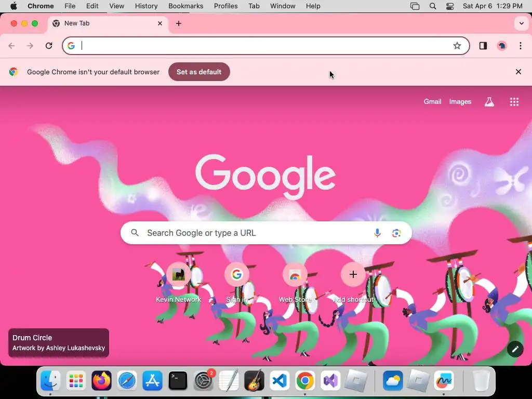Open the View menu
This screenshot has height=399, width=532.
pyautogui.click(x=117, y=6)
